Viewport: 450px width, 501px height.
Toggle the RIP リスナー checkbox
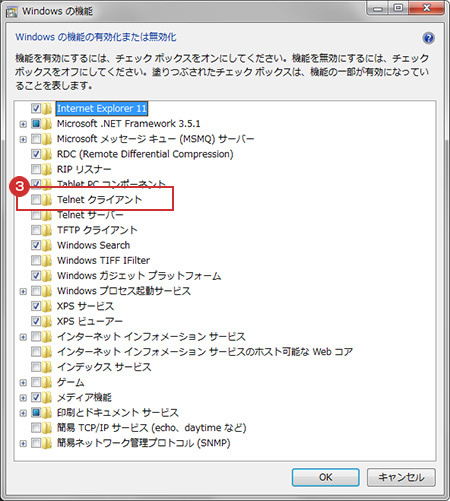tap(36, 169)
